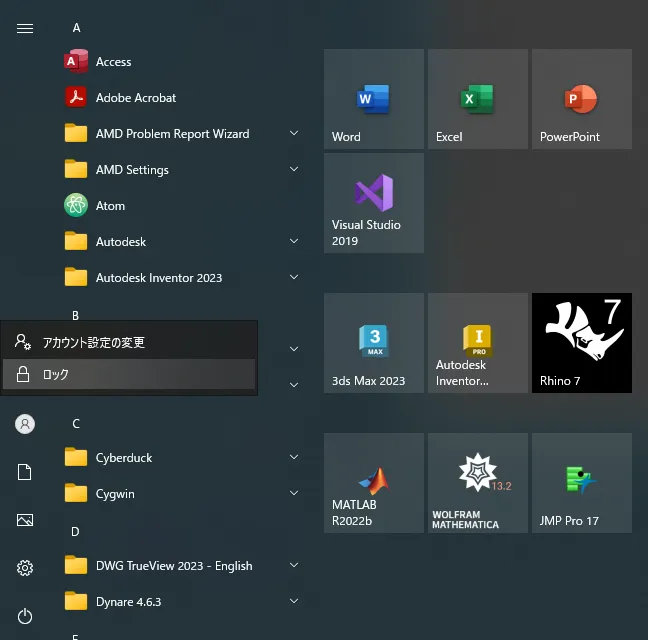Open Autodesk Inventor Professional tile
648x640 pixels.
477,343
